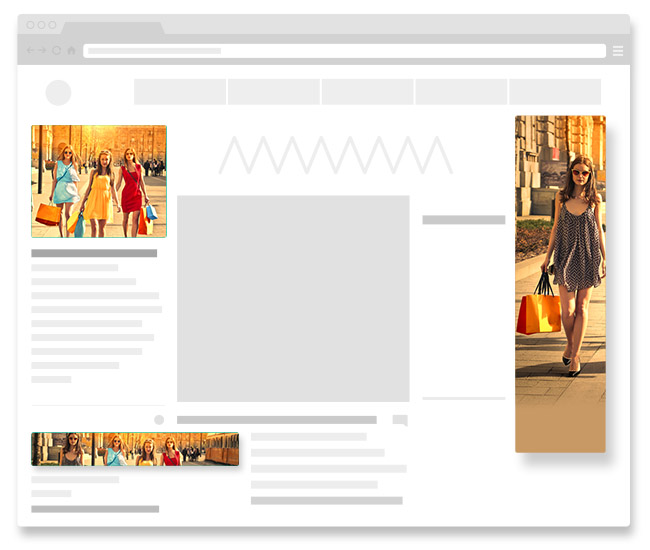Open the second navigation menu item
Image resolution: width=650 pixels, height=550 pixels.
coord(274,92)
